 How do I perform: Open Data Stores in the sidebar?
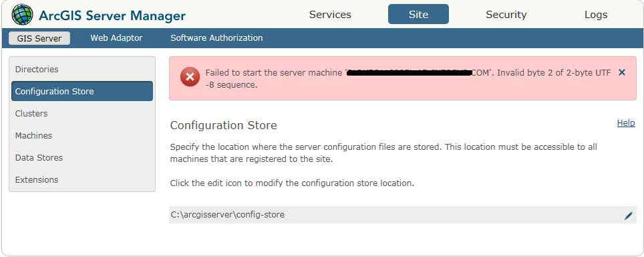coord(82,158)
